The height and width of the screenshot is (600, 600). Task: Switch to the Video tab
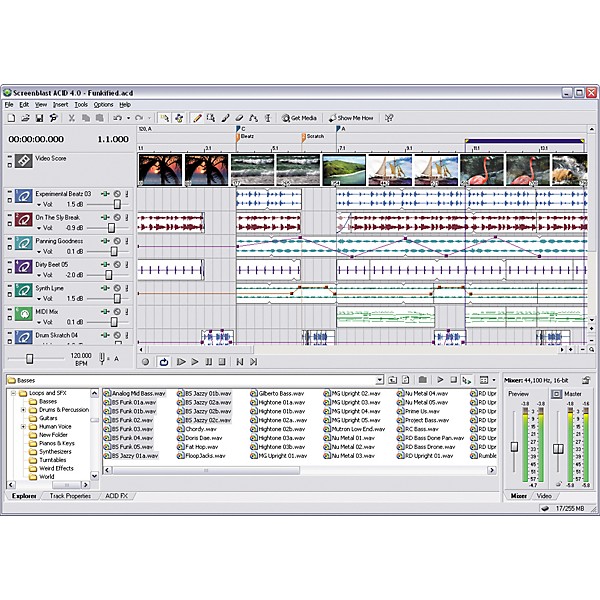coord(544,496)
